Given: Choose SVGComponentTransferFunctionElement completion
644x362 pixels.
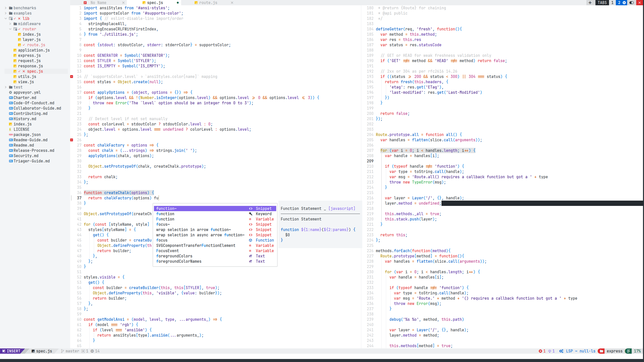Looking at the screenshot, I should 215,246.
